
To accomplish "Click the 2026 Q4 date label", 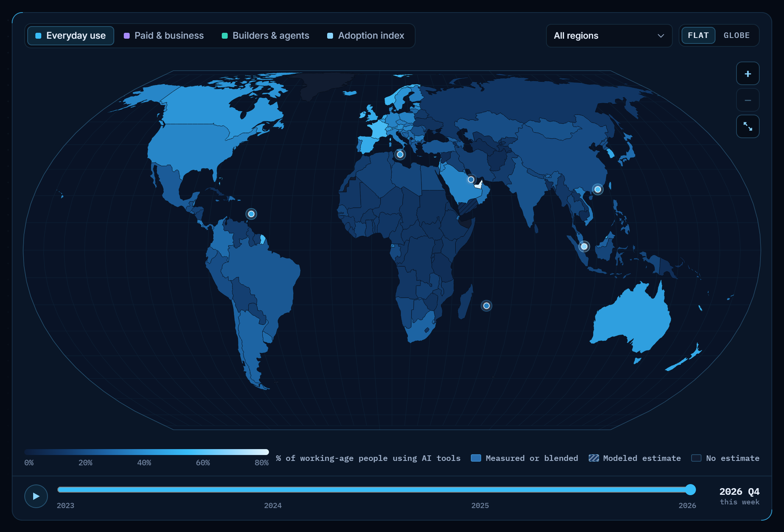I will [x=739, y=491].
